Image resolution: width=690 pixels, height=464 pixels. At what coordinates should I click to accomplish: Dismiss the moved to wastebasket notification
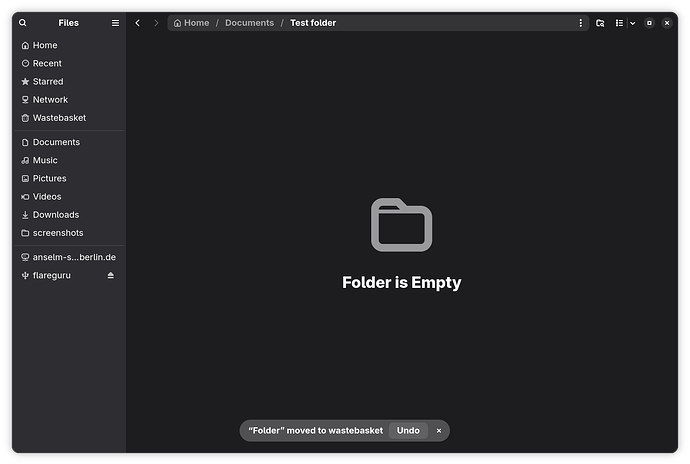(x=439, y=431)
